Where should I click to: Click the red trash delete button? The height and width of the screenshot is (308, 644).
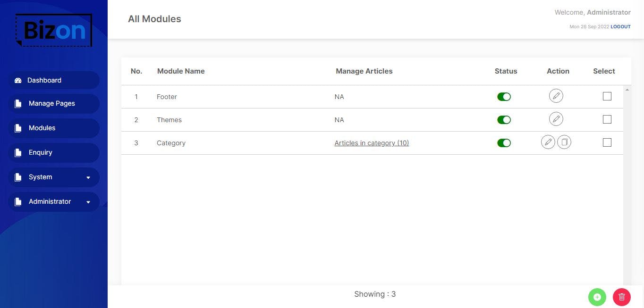621,297
